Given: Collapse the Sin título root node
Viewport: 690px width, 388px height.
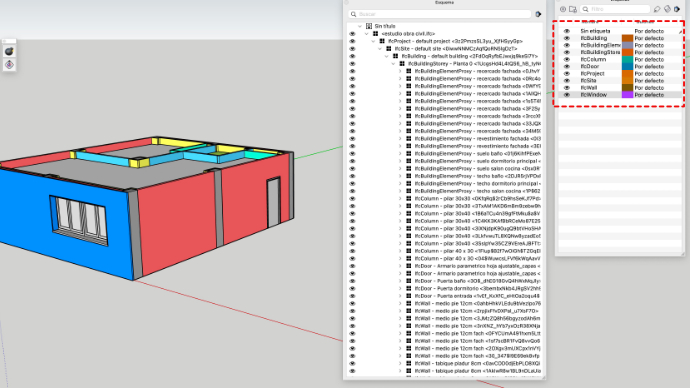Looking at the screenshot, I should click(360, 26).
